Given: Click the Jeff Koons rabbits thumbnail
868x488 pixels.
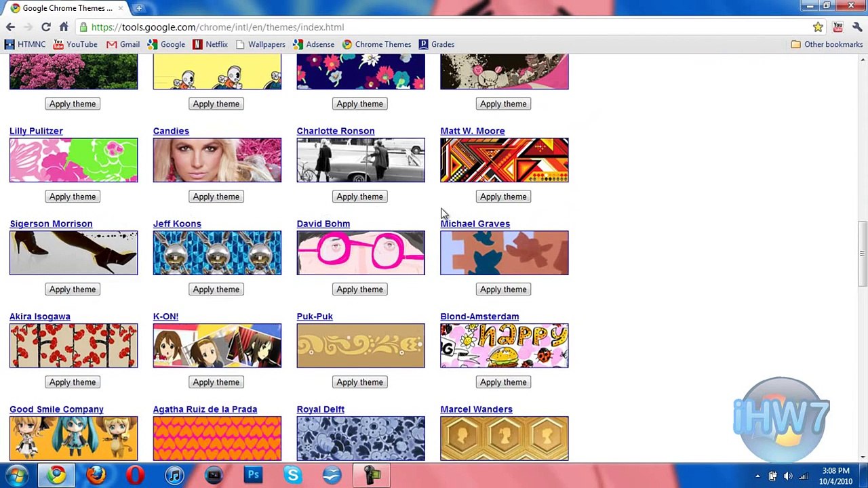Looking at the screenshot, I should pos(217,253).
